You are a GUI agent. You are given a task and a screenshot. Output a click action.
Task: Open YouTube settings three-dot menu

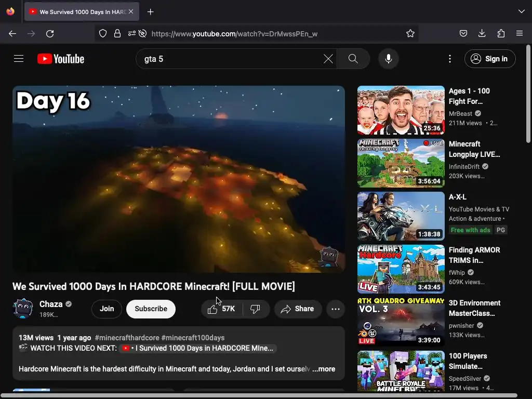(450, 59)
